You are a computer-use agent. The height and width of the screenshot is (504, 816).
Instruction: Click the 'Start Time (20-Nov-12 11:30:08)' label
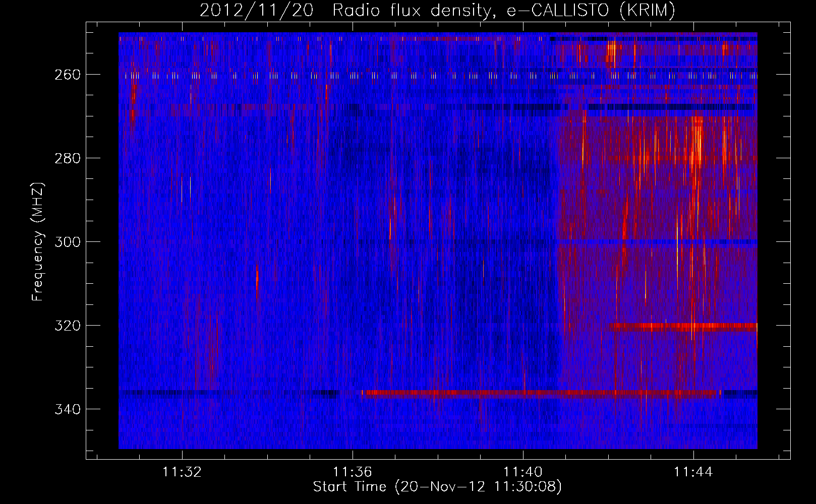(x=437, y=487)
